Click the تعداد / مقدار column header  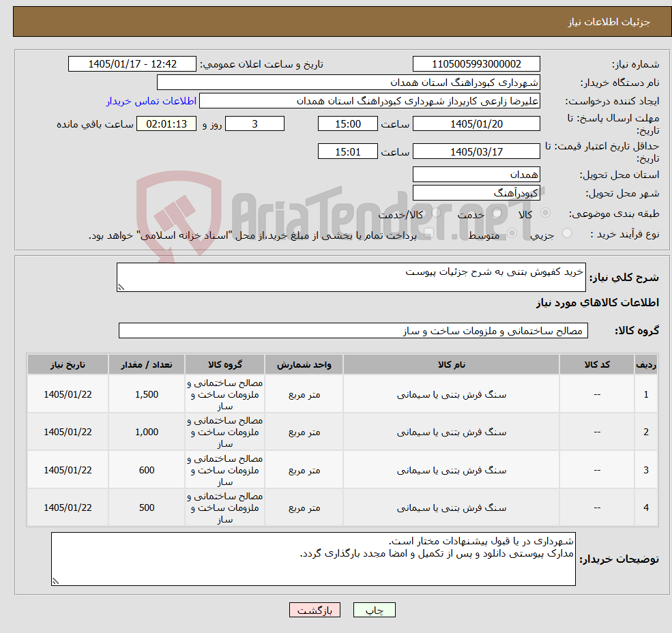point(147,364)
